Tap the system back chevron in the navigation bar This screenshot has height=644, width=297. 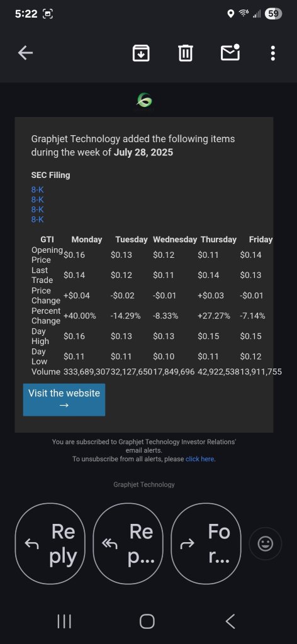pos(230,621)
